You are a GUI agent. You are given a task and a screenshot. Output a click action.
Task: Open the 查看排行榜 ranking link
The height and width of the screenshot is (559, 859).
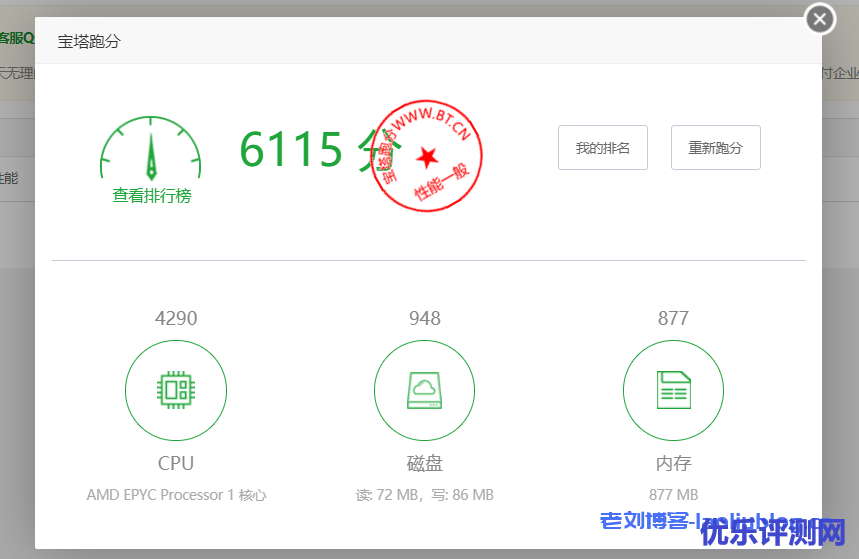[152, 196]
